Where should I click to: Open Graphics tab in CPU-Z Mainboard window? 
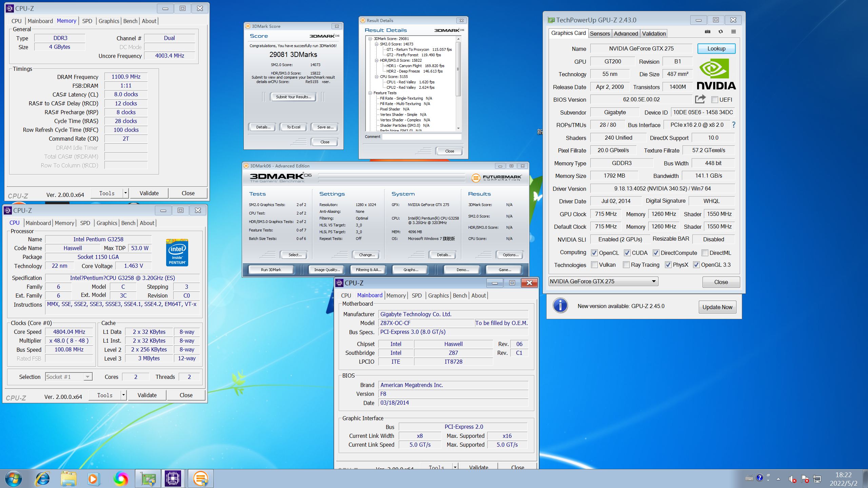pos(438,296)
